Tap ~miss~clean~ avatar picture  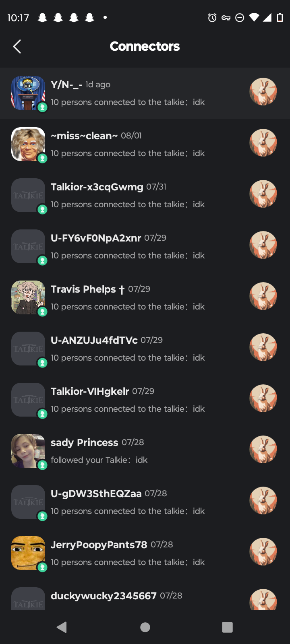coord(28,144)
